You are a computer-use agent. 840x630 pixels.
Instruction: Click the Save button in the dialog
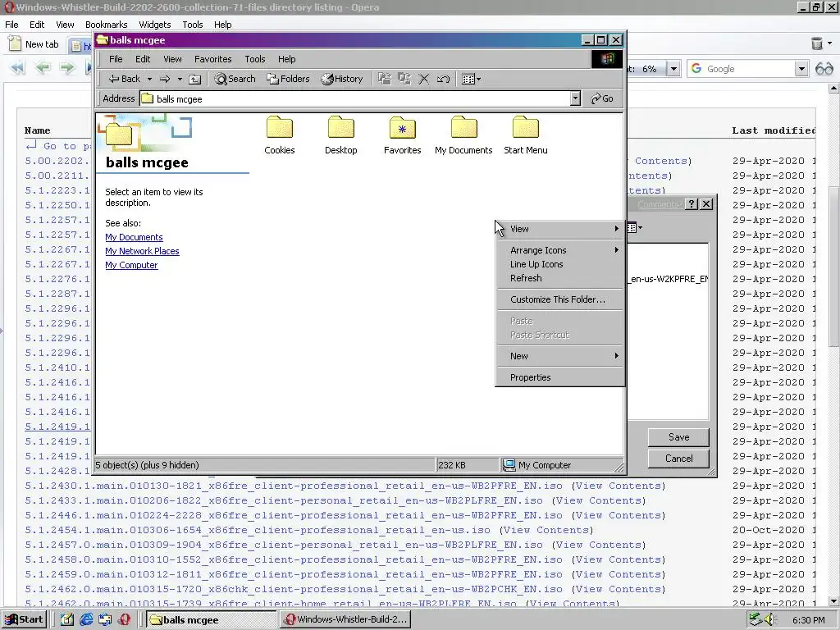click(678, 437)
